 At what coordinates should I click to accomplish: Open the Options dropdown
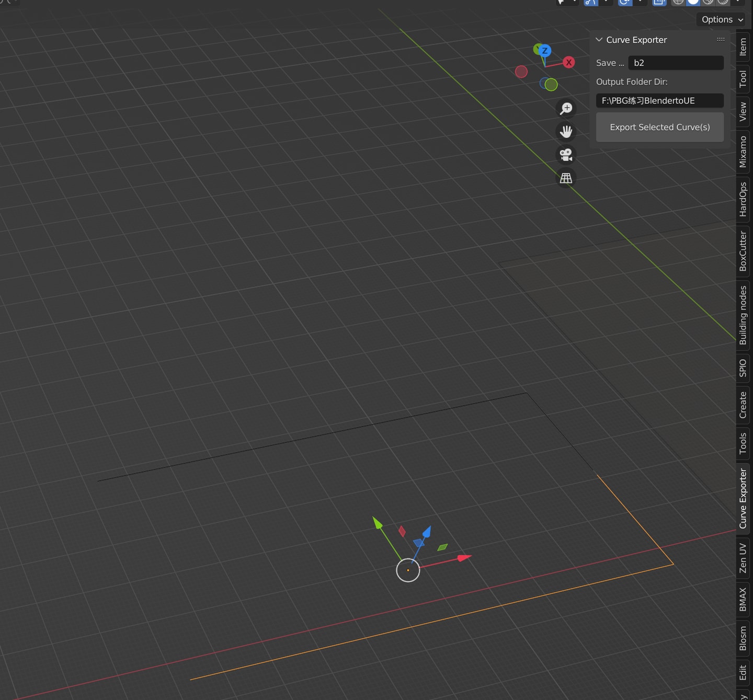[x=722, y=19]
